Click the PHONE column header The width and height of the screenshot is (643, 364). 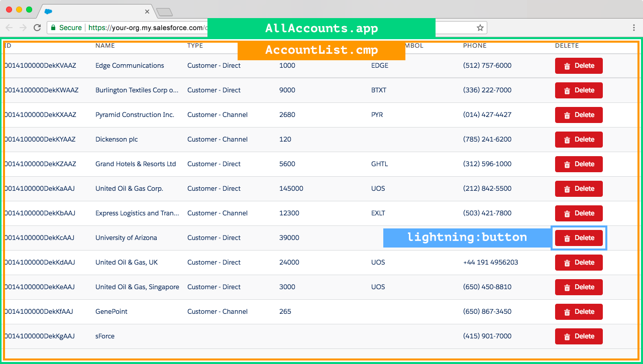(x=475, y=46)
